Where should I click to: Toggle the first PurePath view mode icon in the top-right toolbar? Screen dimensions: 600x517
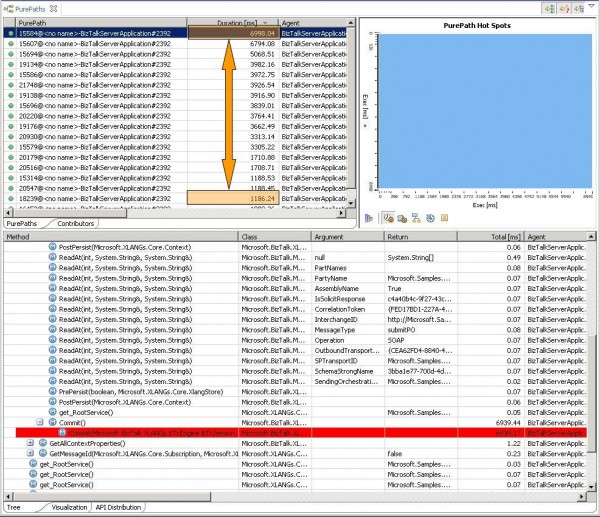[549, 8]
